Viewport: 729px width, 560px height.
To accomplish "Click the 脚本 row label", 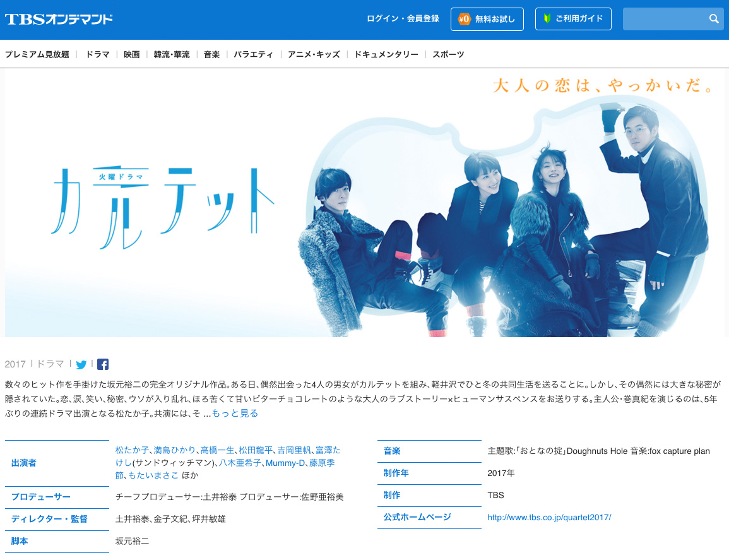I will [20, 541].
